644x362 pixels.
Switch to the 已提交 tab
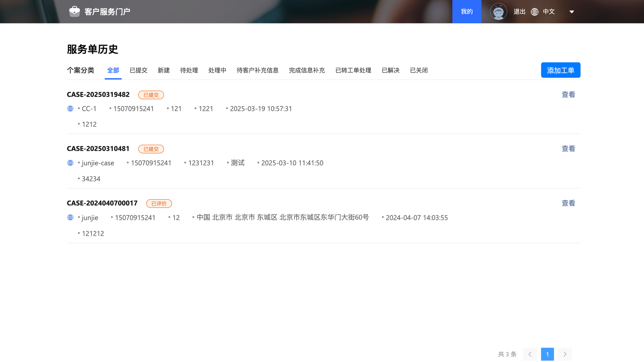click(138, 70)
